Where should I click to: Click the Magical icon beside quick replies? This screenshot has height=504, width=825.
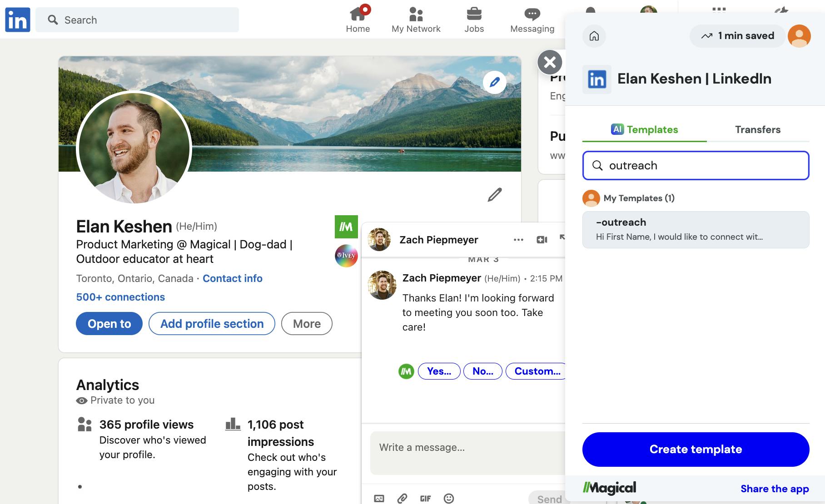point(406,371)
